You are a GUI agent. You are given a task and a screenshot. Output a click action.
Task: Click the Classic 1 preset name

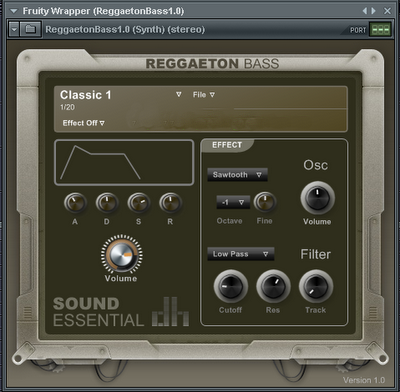[x=85, y=95]
